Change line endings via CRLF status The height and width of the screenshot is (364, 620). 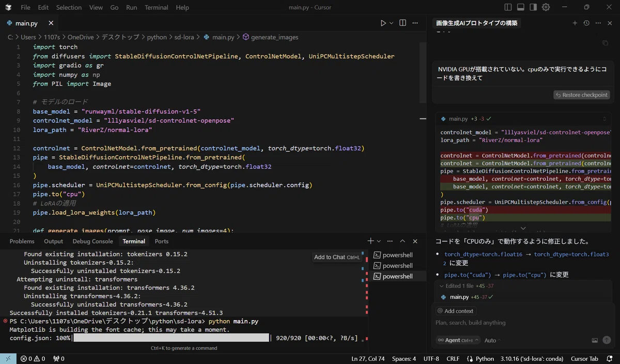click(453, 358)
